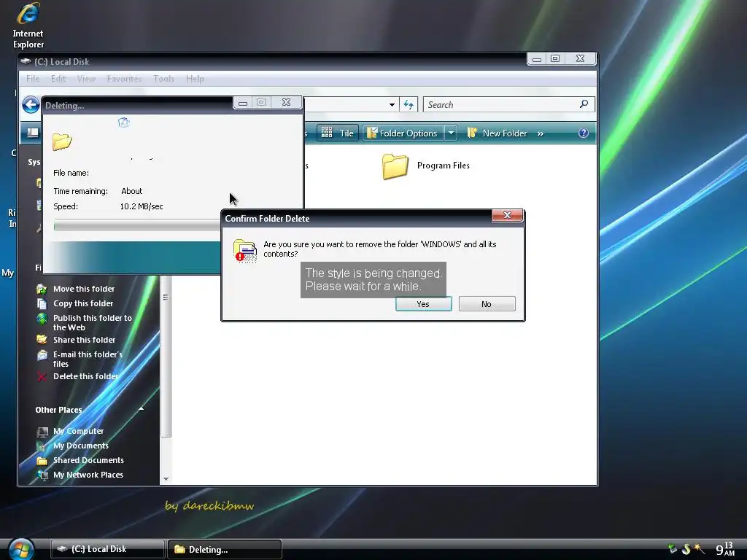The width and height of the screenshot is (747, 560).
Task: Click the Move this folder link
Action: click(x=84, y=289)
